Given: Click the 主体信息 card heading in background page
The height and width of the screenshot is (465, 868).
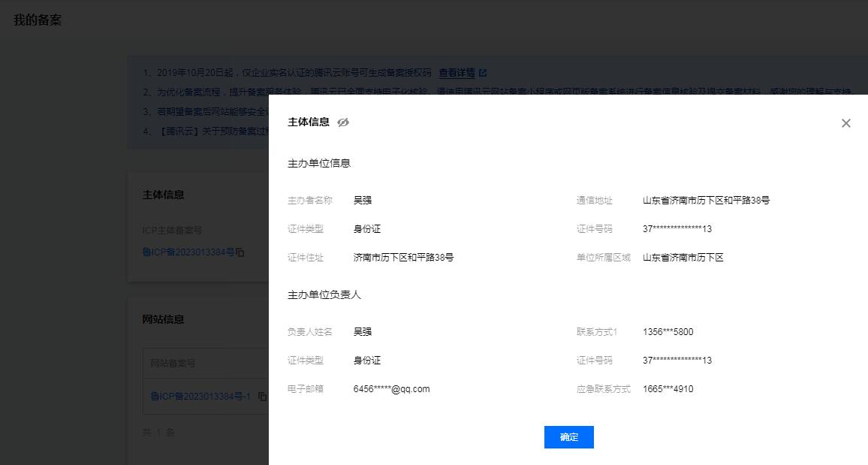Looking at the screenshot, I should 163,195.
